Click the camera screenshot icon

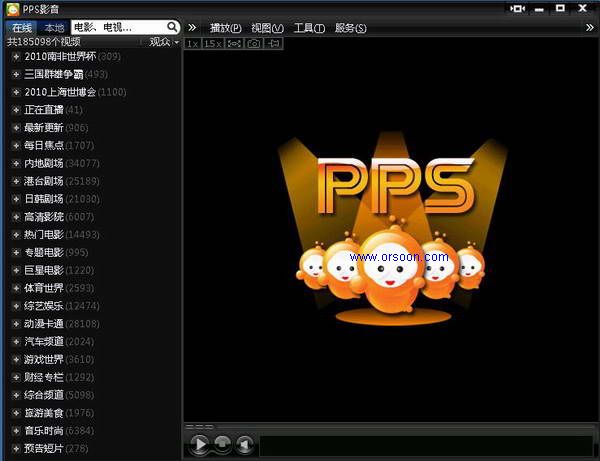pyautogui.click(x=254, y=43)
